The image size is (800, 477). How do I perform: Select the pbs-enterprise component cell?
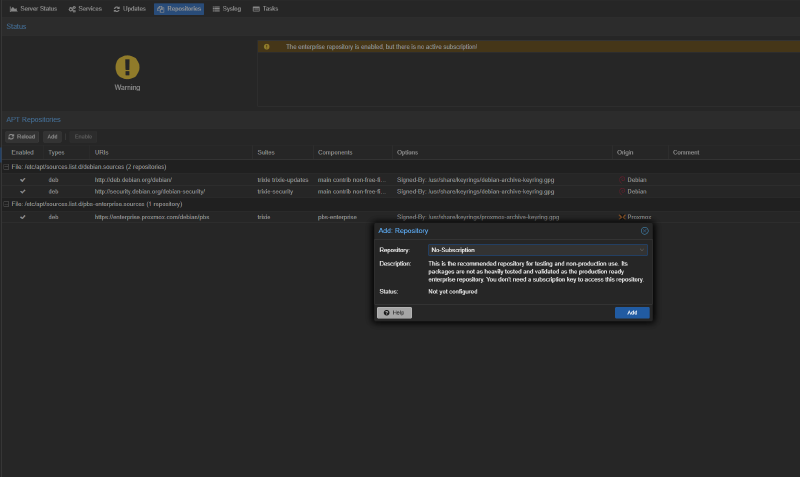click(x=337, y=217)
